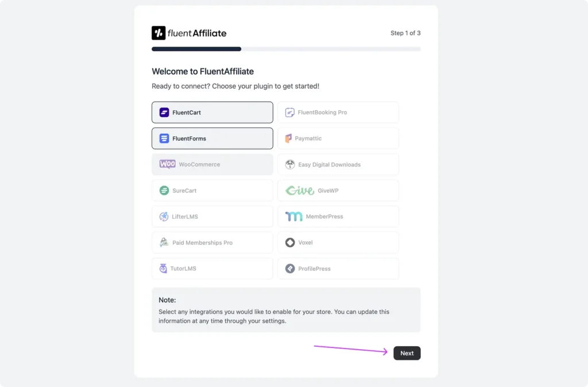This screenshot has height=387, width=588.
Task: Select the FluentBooking Pro integration
Action: (338, 112)
